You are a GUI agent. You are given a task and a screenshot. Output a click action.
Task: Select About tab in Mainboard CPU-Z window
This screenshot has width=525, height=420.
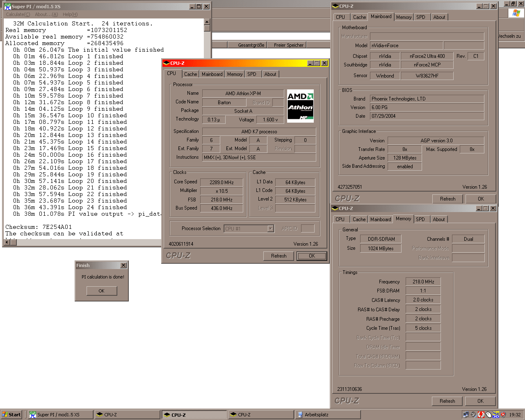[x=439, y=17]
